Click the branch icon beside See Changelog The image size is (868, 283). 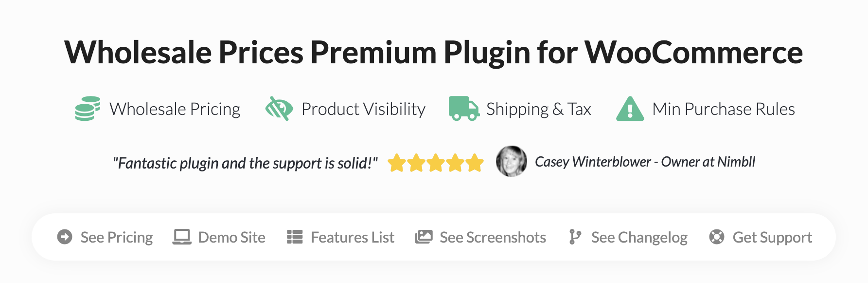pos(575,237)
